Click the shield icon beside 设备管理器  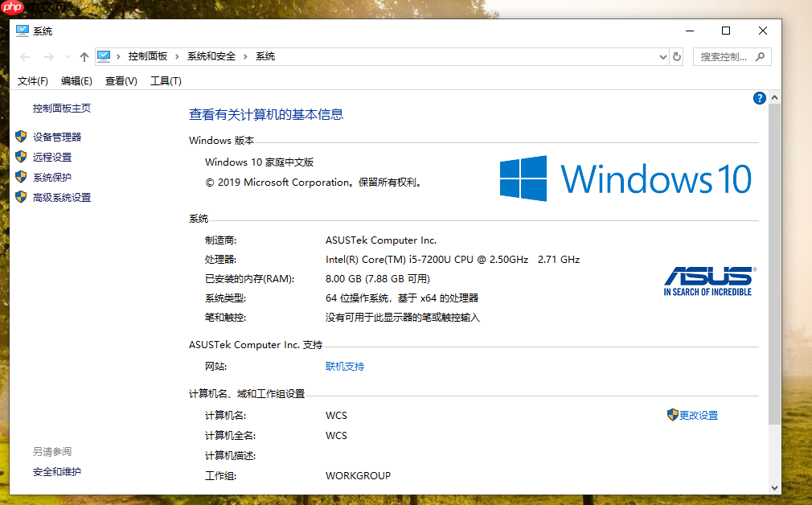(20, 137)
